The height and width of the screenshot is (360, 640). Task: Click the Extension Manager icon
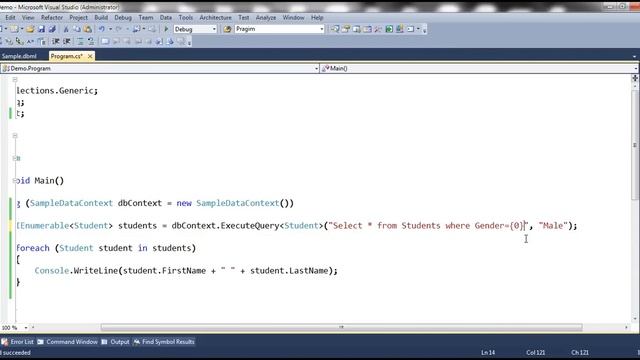pyautogui.click(x=400, y=29)
